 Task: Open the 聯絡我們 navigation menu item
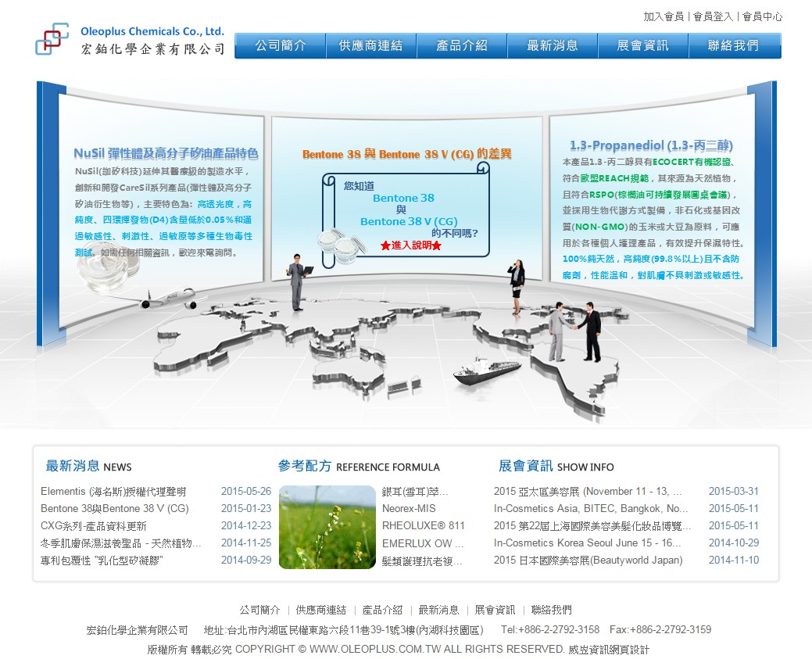(735, 45)
